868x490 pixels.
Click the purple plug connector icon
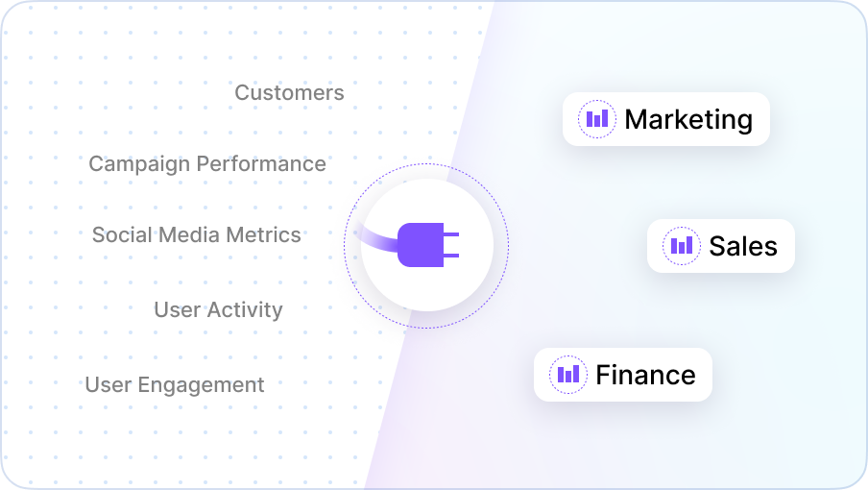(x=428, y=245)
